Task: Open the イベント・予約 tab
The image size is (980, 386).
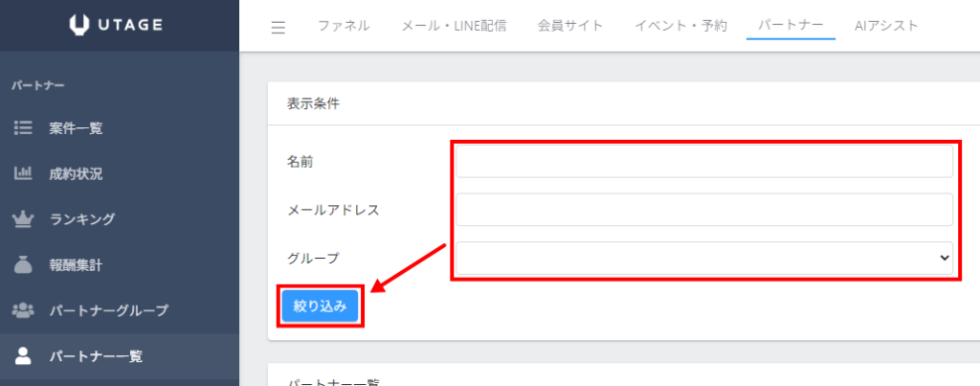Action: click(680, 26)
